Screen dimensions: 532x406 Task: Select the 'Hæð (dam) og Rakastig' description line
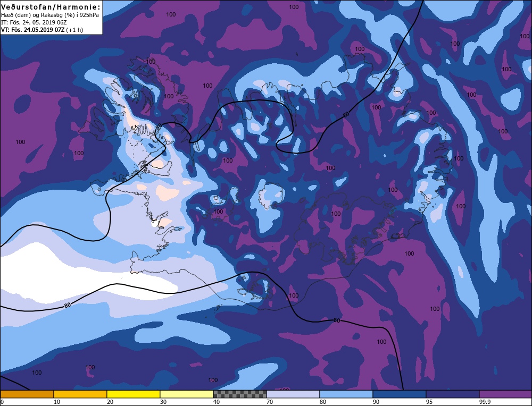50,15
